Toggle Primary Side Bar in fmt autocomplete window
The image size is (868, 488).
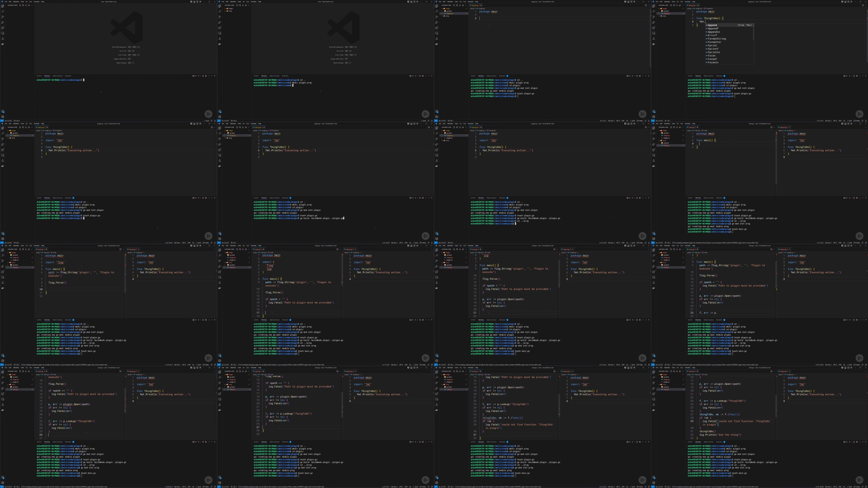click(x=843, y=2)
